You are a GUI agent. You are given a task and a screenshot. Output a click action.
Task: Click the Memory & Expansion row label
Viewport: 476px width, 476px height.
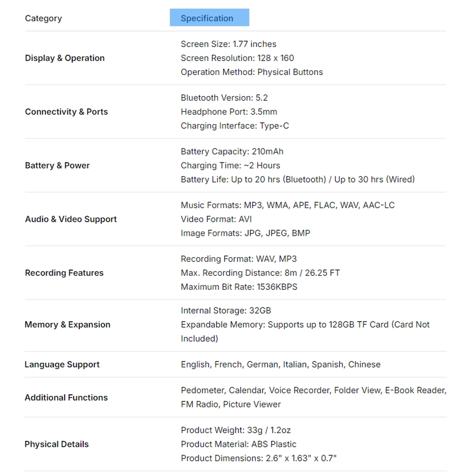68,325
